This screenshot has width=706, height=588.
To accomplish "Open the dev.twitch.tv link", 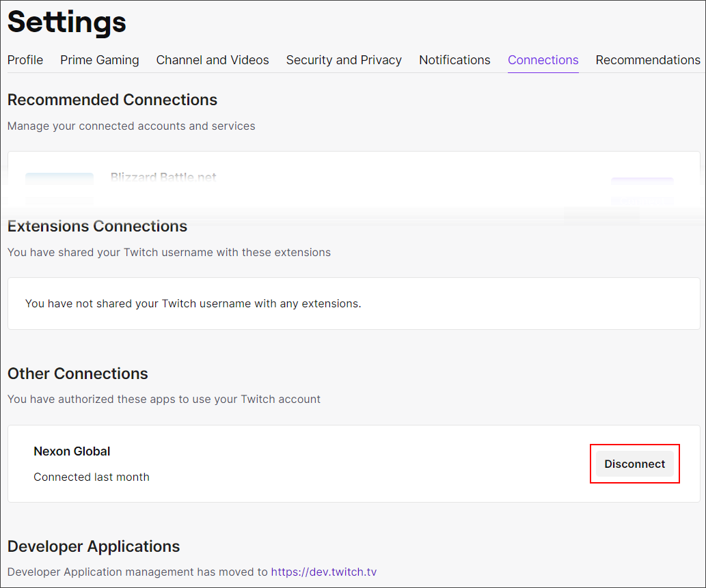I will point(323,572).
